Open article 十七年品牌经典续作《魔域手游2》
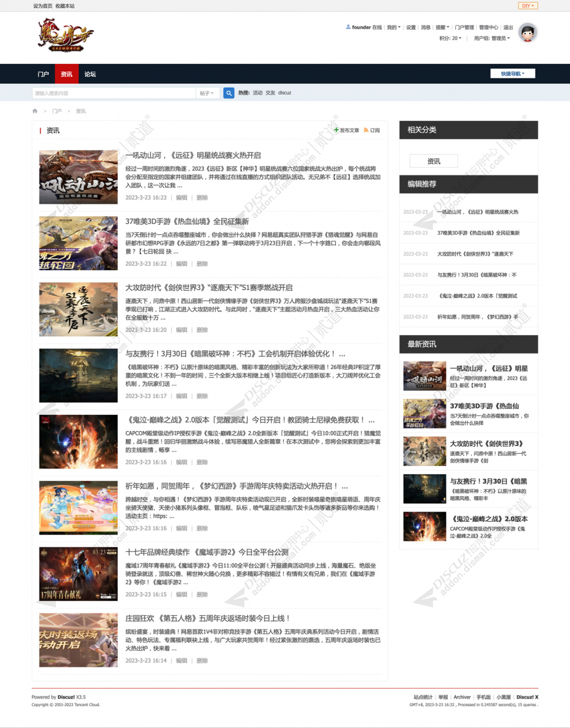This screenshot has height=728, width=570. (207, 552)
